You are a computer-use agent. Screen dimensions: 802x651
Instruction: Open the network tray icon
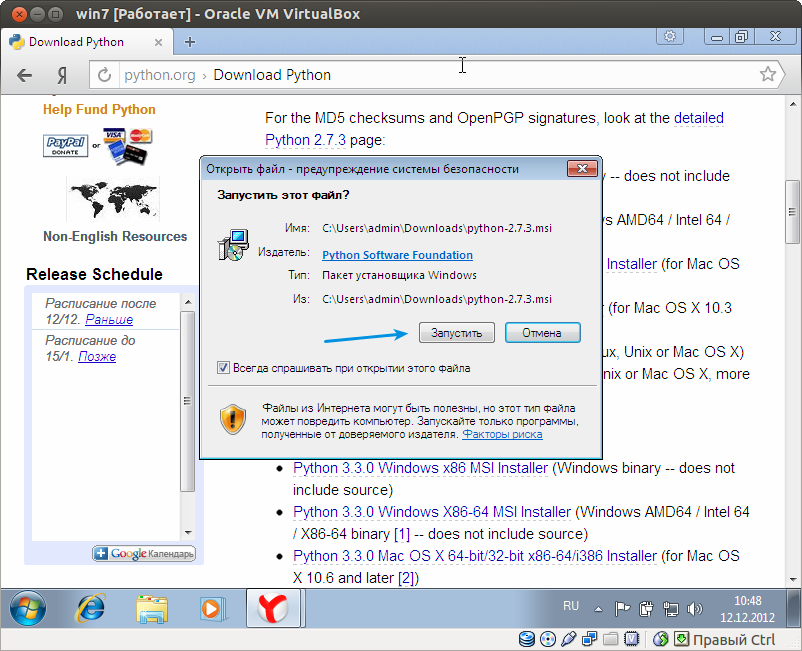tap(670, 609)
